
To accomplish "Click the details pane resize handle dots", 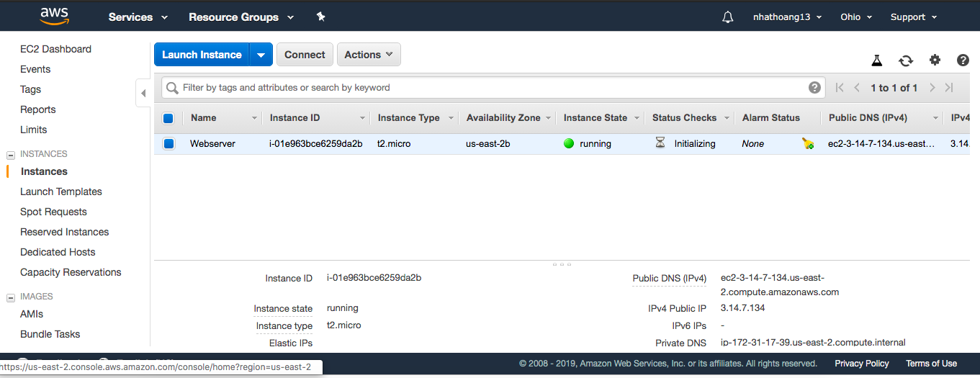I will point(562,264).
